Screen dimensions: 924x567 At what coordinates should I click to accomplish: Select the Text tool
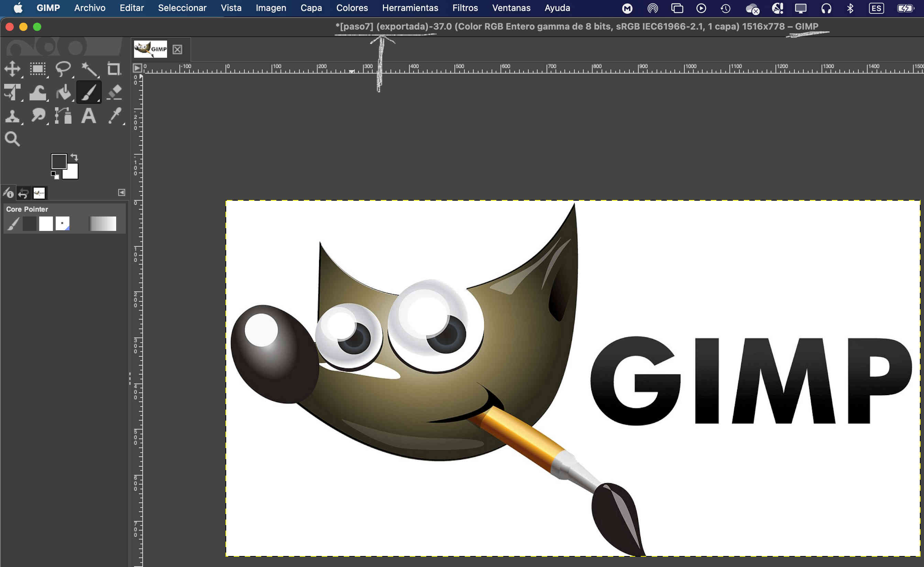(89, 116)
